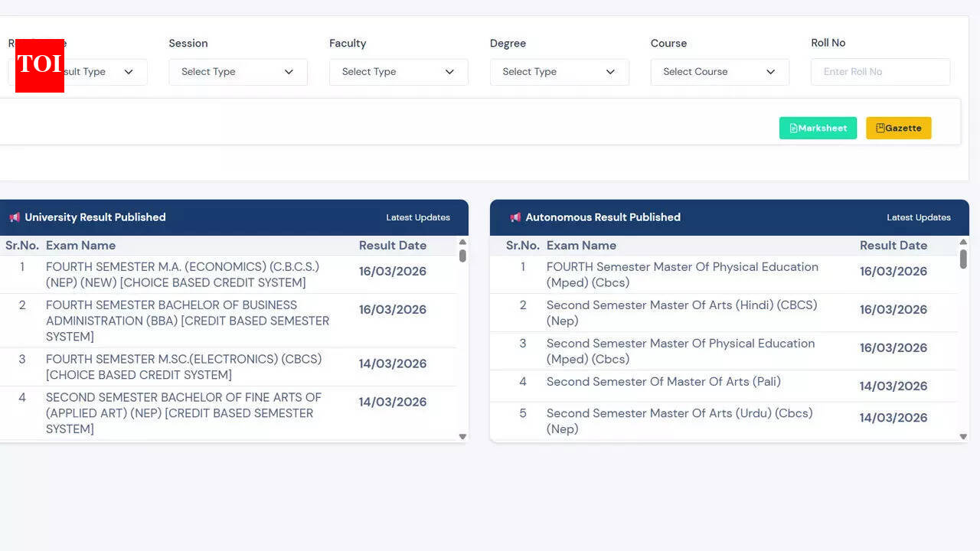Click megaphone icon beside Autonomous Result Published
The height and width of the screenshot is (551, 980).
[515, 217]
